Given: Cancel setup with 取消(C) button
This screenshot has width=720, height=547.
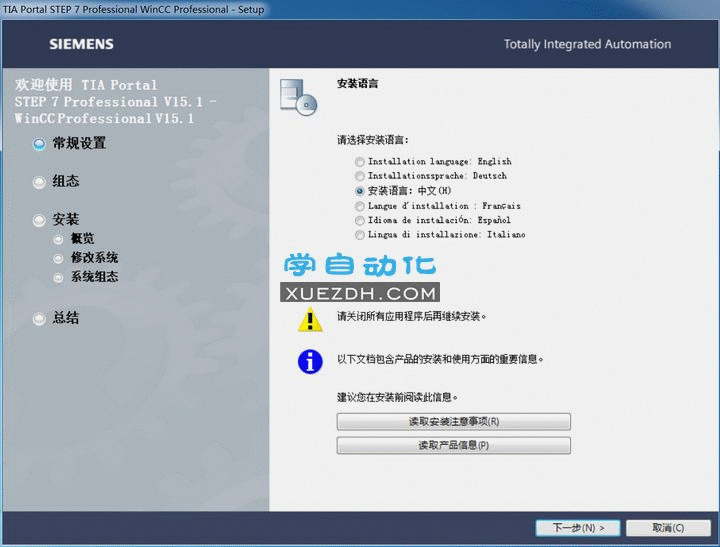Looking at the screenshot, I should pyautogui.click(x=668, y=528).
